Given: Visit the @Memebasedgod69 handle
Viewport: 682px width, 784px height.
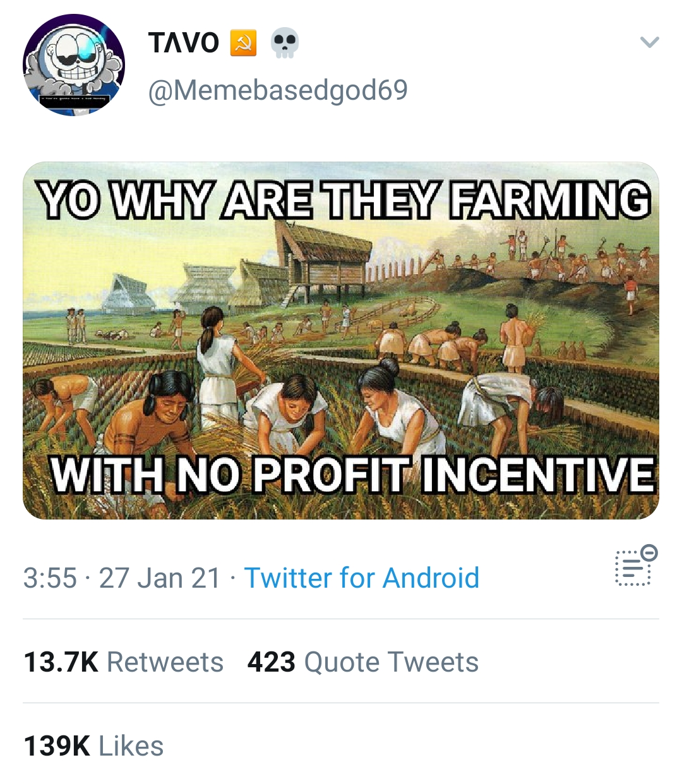Looking at the screenshot, I should tap(278, 90).
